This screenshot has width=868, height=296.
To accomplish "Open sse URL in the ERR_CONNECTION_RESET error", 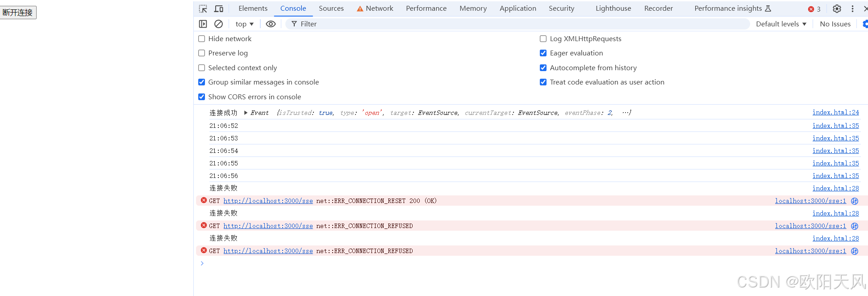I will 268,201.
